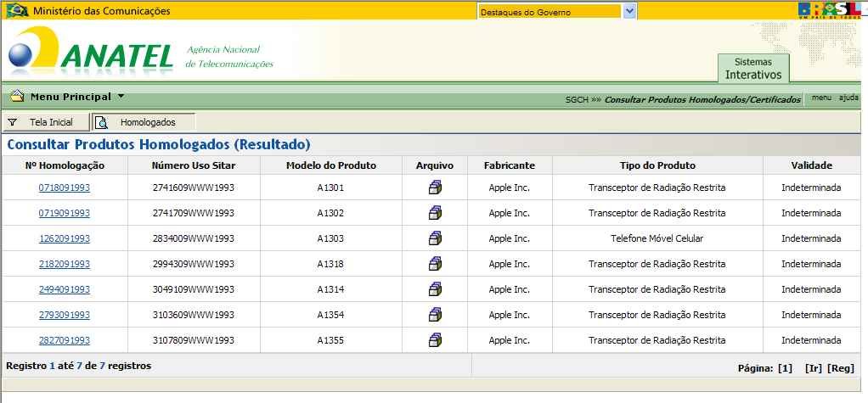Screen dimensions: 868x403
Task: Click the model cell A1303
Action: [330, 238]
